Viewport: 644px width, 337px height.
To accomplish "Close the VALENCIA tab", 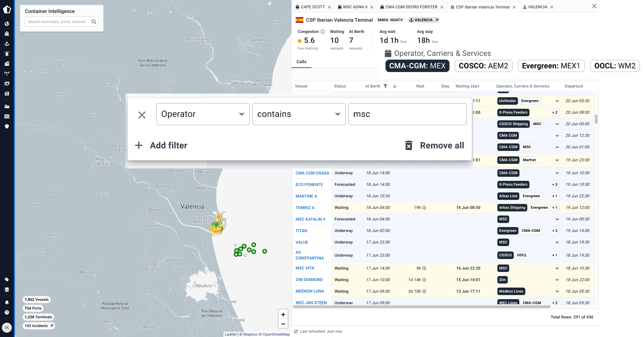I will (552, 7).
